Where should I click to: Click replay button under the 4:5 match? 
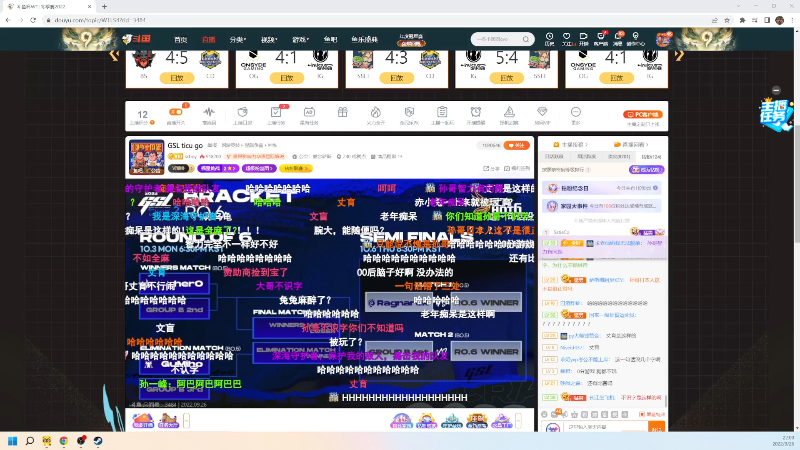(x=177, y=78)
